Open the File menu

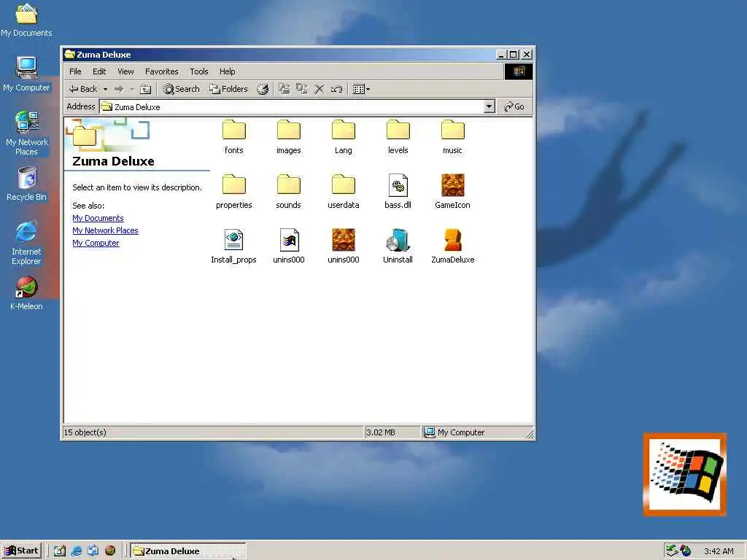point(75,71)
